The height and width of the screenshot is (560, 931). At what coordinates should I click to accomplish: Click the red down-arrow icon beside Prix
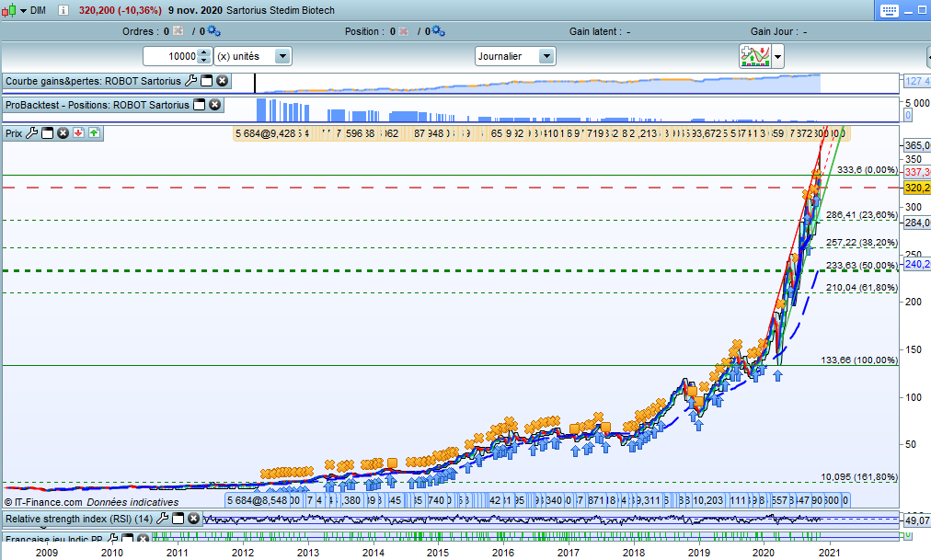click(79, 133)
